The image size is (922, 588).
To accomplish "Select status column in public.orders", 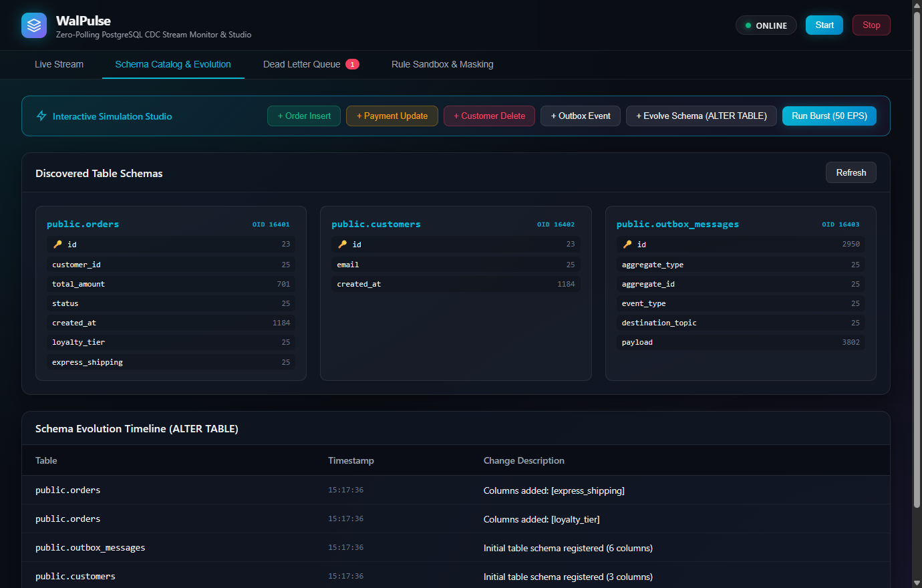I will (x=171, y=303).
